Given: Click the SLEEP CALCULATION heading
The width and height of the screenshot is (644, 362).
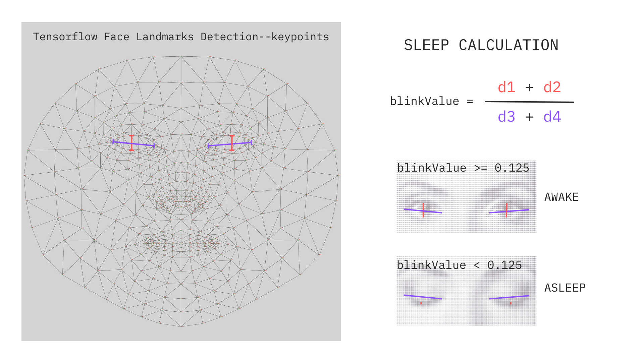Looking at the screenshot, I should pos(481,45).
